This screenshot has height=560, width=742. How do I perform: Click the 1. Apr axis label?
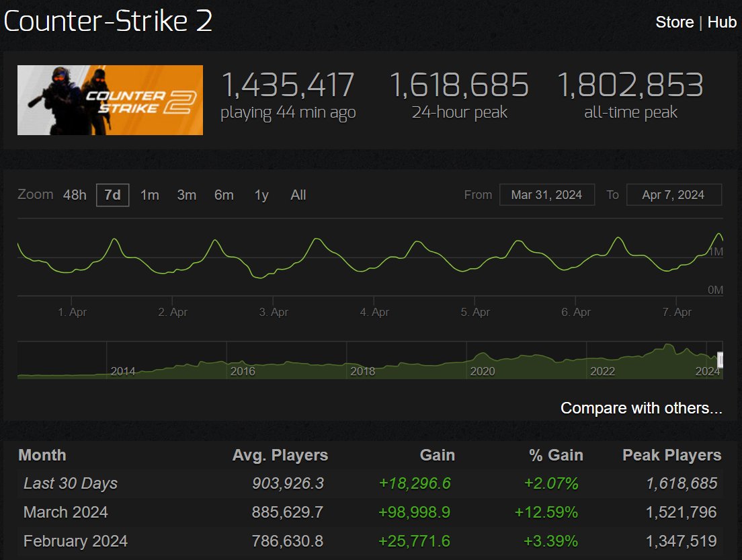coord(72,312)
